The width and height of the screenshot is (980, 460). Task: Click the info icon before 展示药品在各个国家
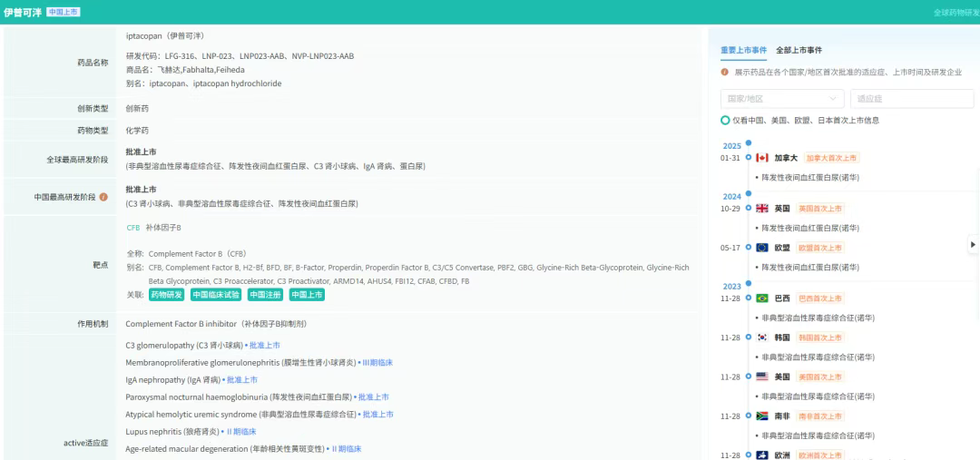point(724,72)
